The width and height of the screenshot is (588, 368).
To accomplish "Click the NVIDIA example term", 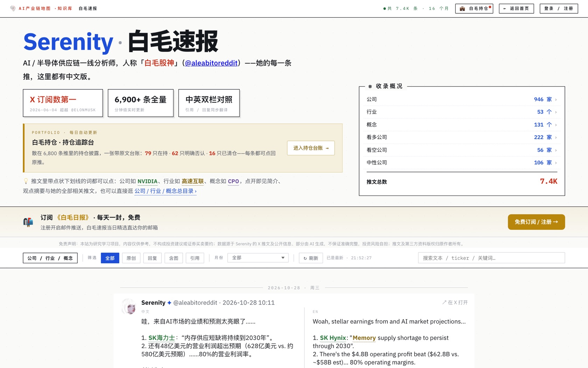I will [147, 181].
